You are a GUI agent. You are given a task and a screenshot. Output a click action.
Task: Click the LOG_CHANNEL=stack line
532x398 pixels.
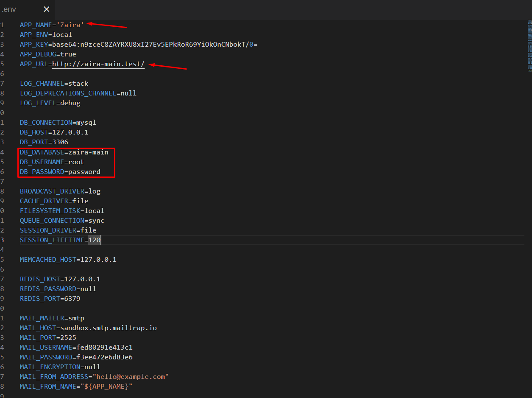coord(54,84)
